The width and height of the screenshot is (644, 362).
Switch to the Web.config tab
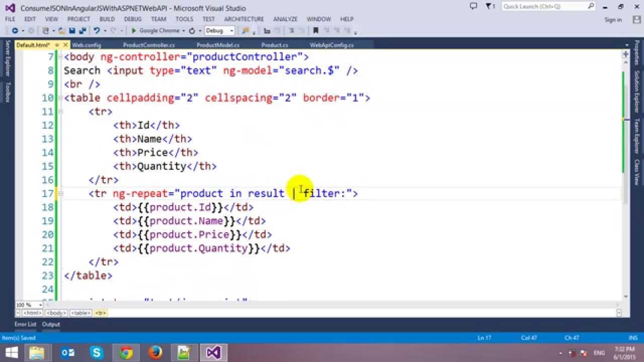click(87, 45)
